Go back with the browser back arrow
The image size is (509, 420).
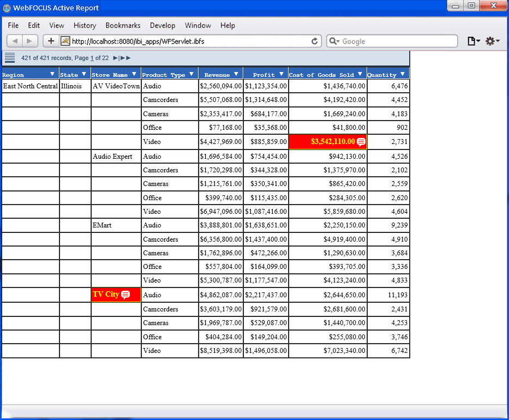[15, 41]
